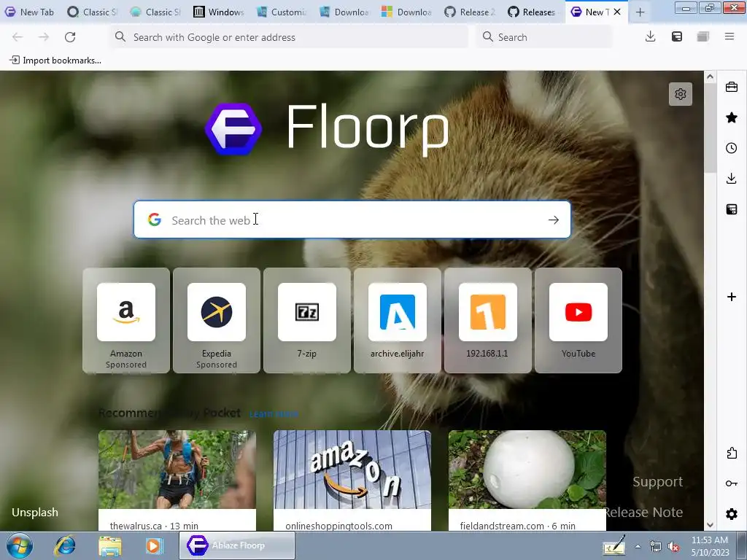Switch to the Microsoft Download tab
This screenshot has height=560, width=747.
pyautogui.click(x=407, y=12)
